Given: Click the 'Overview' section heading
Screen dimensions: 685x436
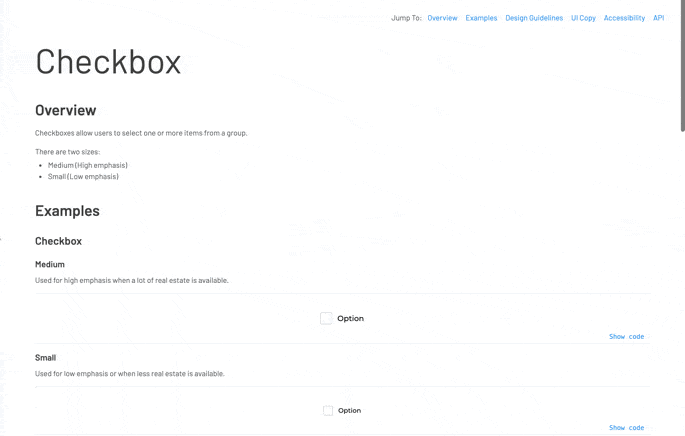Looking at the screenshot, I should [x=66, y=111].
